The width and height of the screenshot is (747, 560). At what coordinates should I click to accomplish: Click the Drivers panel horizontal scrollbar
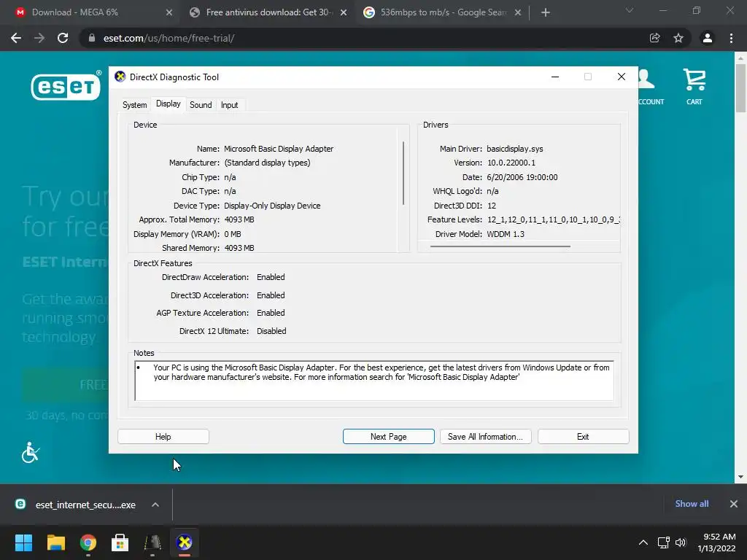500,246
